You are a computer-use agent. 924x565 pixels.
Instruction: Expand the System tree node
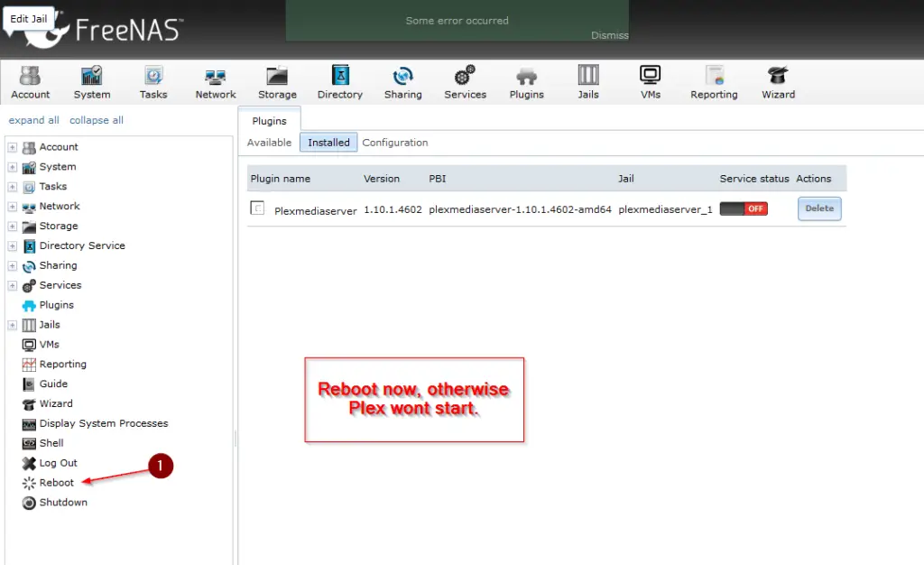coord(13,167)
